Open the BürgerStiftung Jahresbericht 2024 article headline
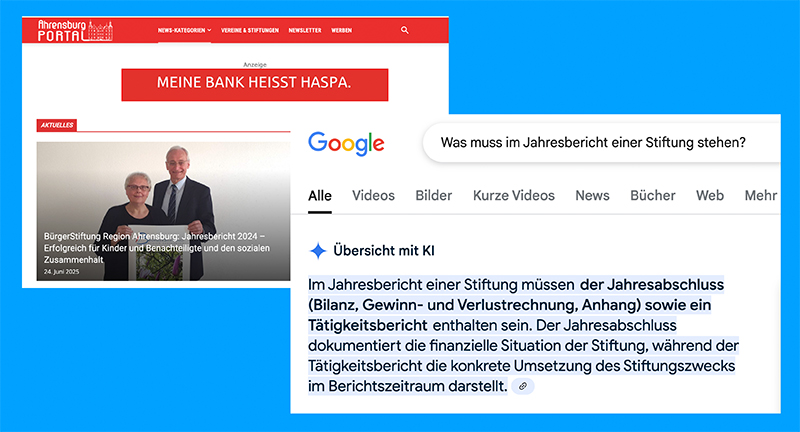Screen dimensions: 800x432 click(157, 248)
